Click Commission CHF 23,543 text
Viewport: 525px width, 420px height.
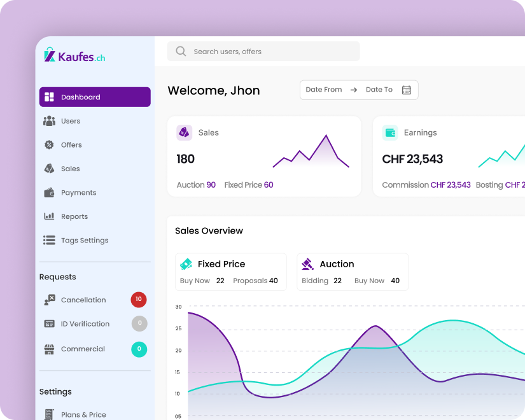tap(426, 185)
